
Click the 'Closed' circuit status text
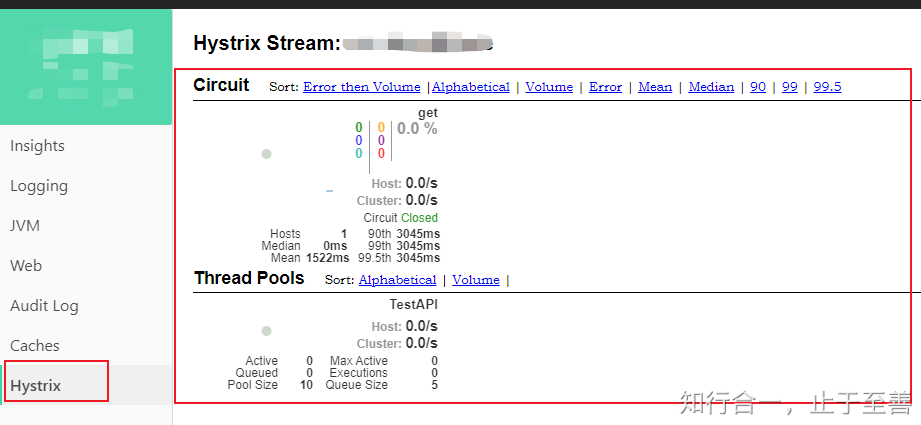(x=419, y=218)
